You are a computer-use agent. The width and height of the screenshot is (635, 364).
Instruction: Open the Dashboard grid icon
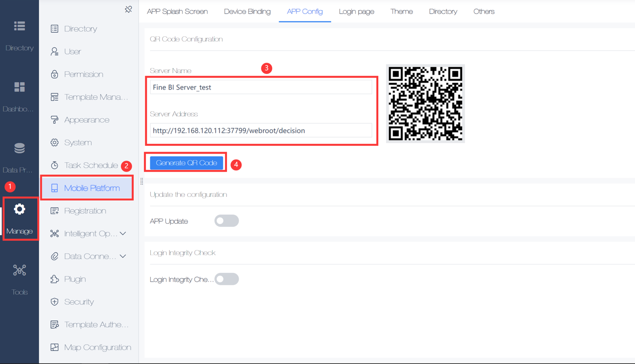click(x=19, y=87)
